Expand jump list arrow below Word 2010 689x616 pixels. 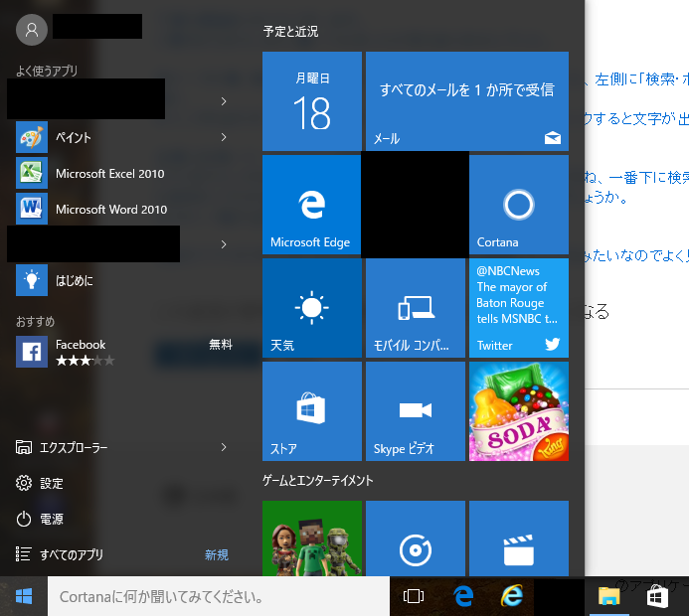(224, 244)
